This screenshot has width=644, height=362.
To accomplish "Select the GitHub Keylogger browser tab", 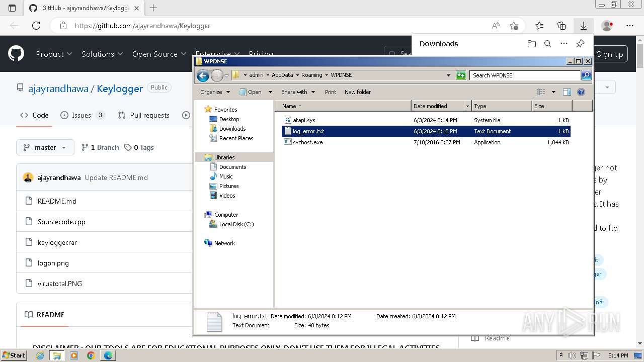I will [83, 8].
